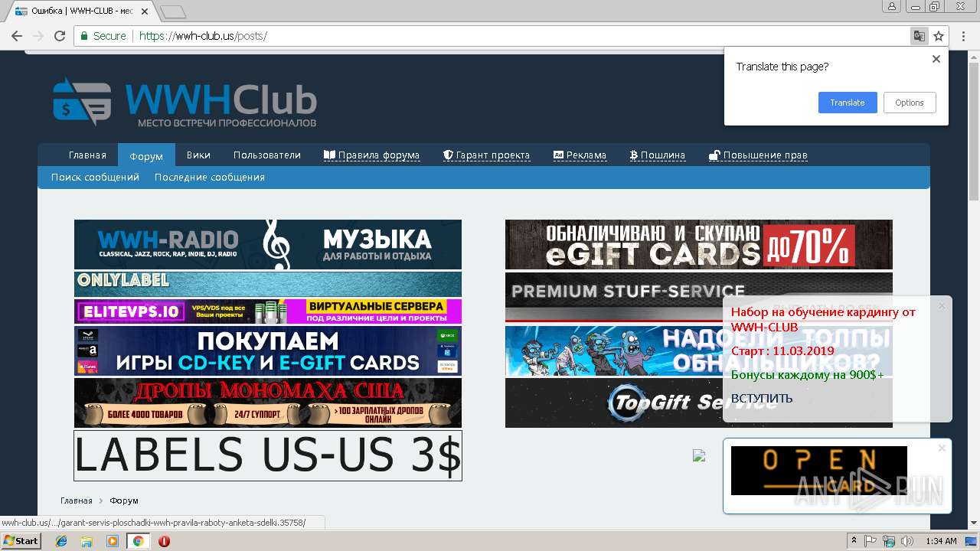Open the file explorer taskbar icon
980x551 pixels.
(x=87, y=541)
